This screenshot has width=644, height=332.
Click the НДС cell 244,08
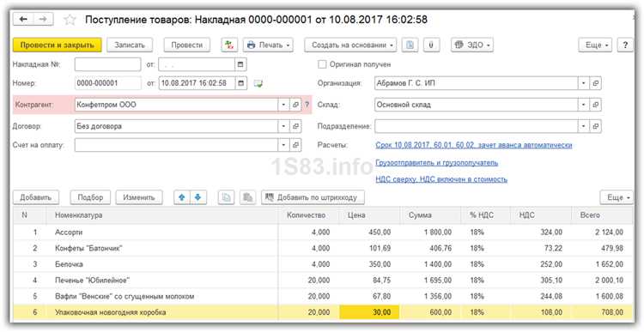coord(540,296)
